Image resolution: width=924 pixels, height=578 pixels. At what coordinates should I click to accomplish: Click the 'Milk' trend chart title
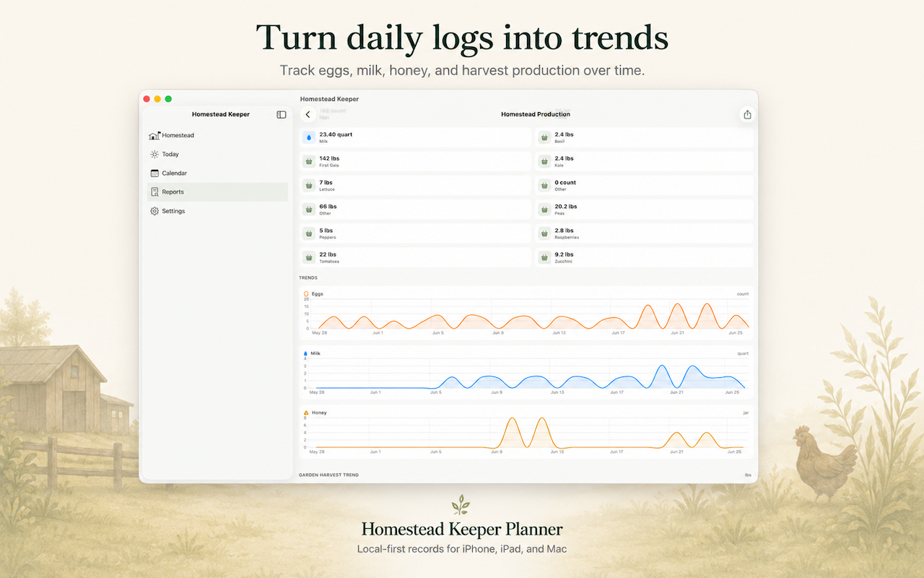(315, 354)
